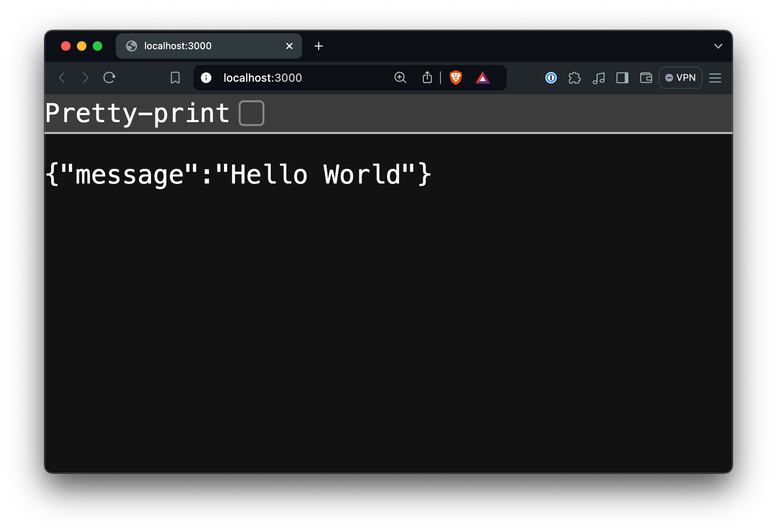Click the page zoom magnifier icon
Viewport: 777px width, 532px height.
(x=400, y=78)
